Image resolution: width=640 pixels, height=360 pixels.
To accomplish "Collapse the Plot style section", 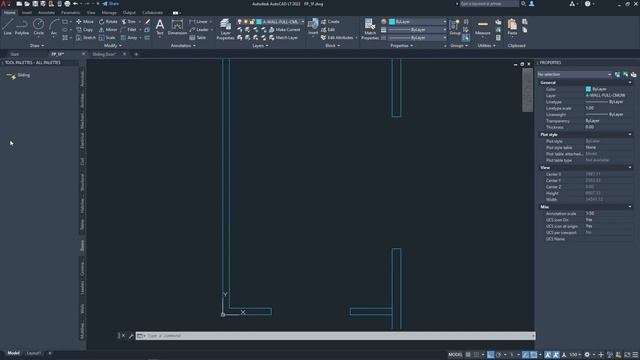I will point(630,134).
